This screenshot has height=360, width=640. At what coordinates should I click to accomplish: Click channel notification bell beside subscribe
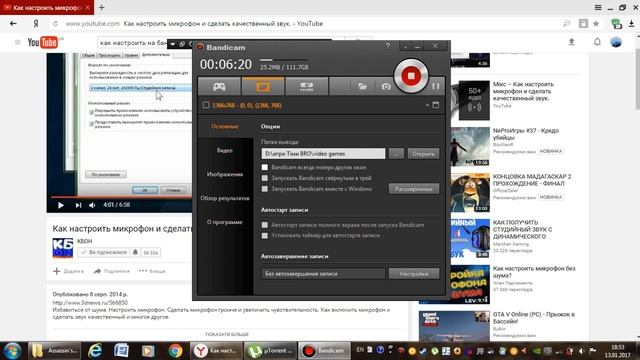pos(135,253)
